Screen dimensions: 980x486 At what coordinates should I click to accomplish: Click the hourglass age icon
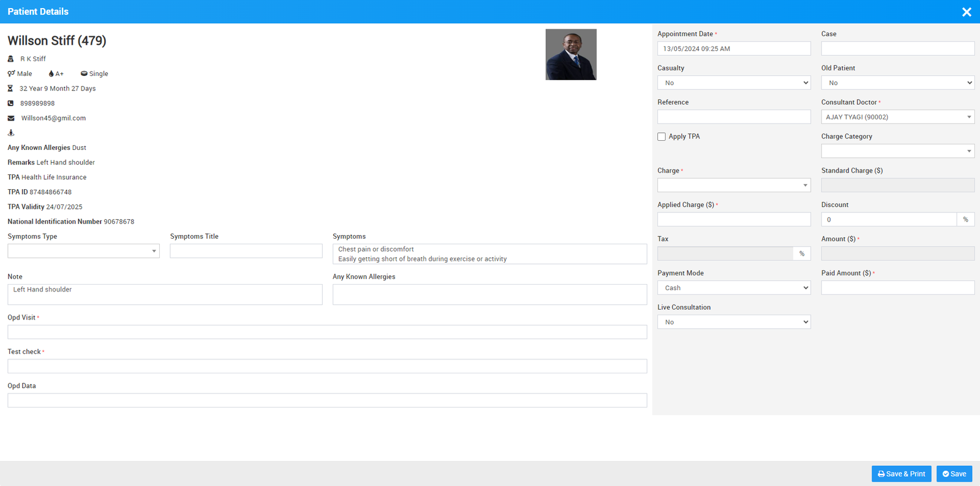10,89
